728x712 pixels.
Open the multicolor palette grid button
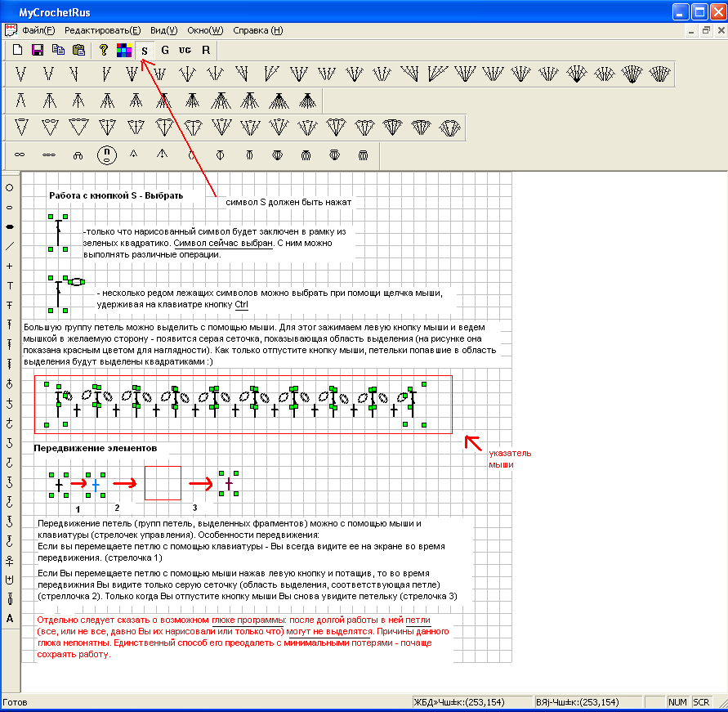124,50
